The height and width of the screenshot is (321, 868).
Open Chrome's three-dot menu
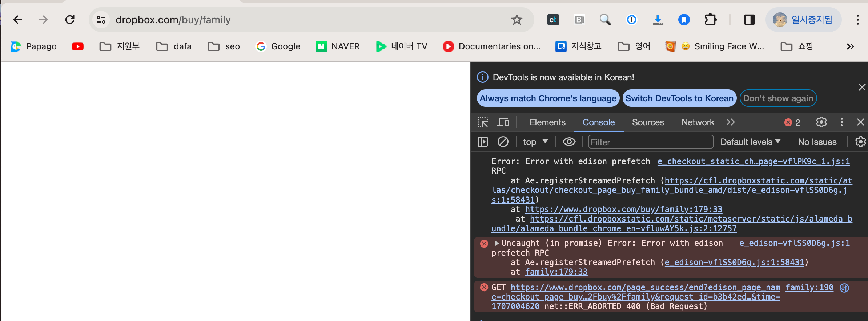(x=857, y=20)
